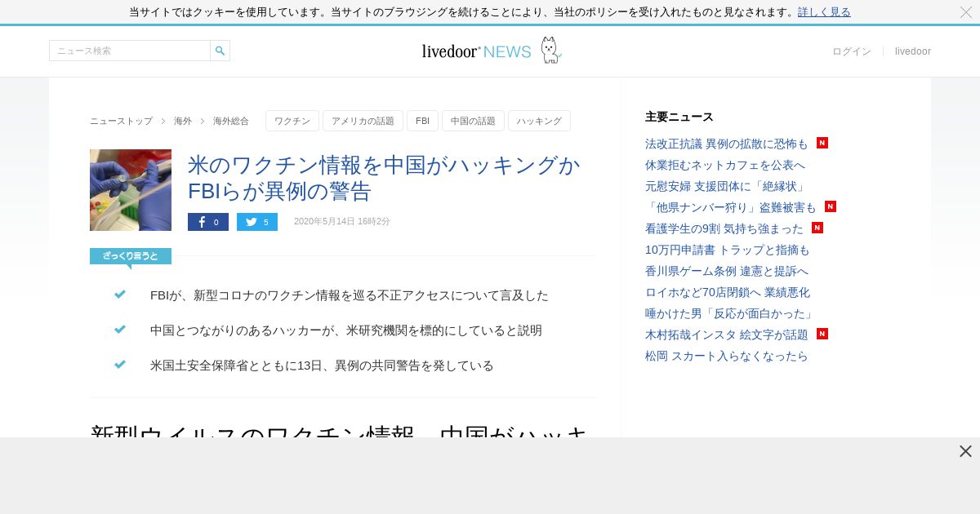This screenshot has width=980, height=514.
Task: Click the ログイン link
Action: [x=852, y=51]
